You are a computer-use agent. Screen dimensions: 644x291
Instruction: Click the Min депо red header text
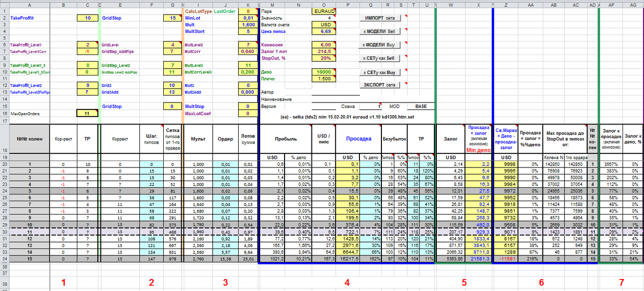point(478,150)
